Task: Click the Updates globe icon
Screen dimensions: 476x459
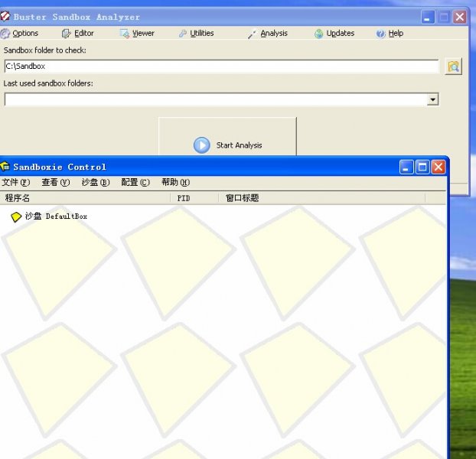Action: [319, 34]
